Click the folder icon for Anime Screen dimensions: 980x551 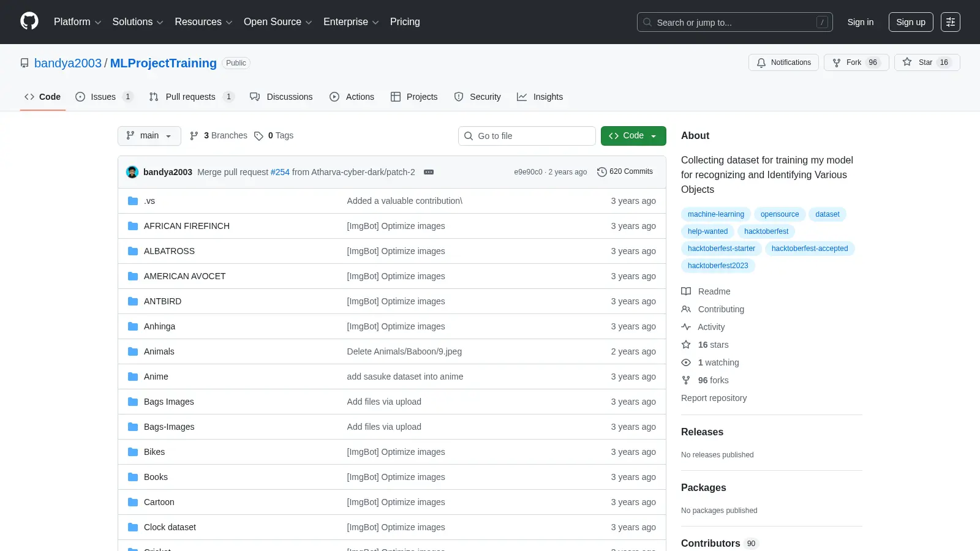(133, 377)
